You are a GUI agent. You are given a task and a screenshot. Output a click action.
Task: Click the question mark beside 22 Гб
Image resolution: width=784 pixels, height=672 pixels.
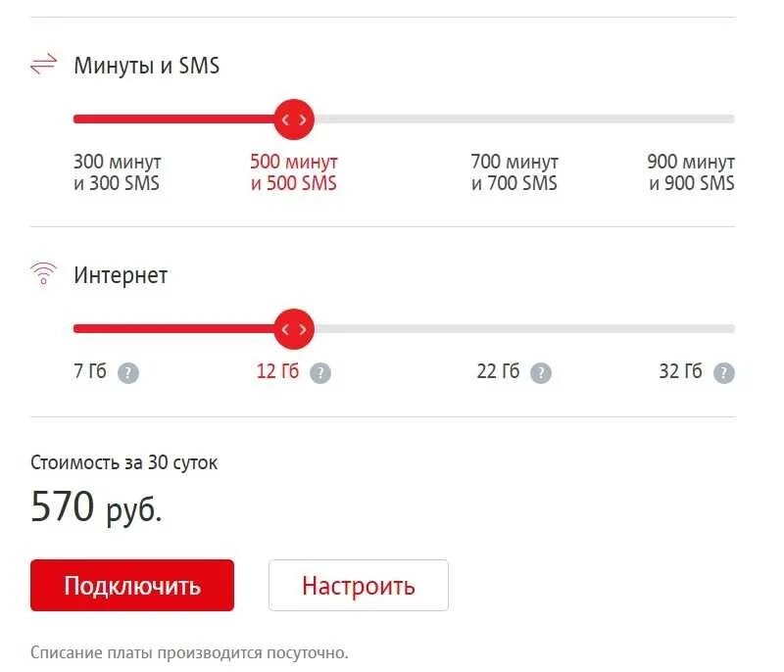click(x=541, y=373)
